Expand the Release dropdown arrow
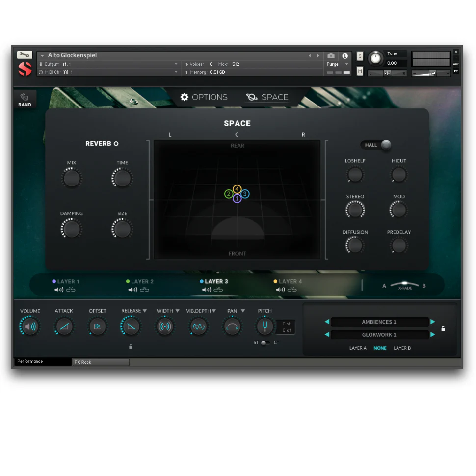476x476 pixels. [x=145, y=311]
